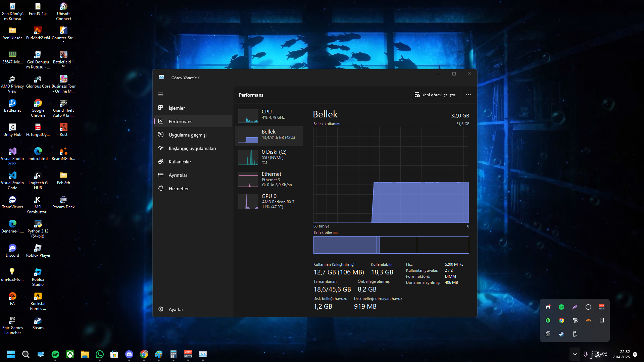The image size is (644, 362).
Task: Open Ayrıntılar details list icon
Action: point(161,175)
